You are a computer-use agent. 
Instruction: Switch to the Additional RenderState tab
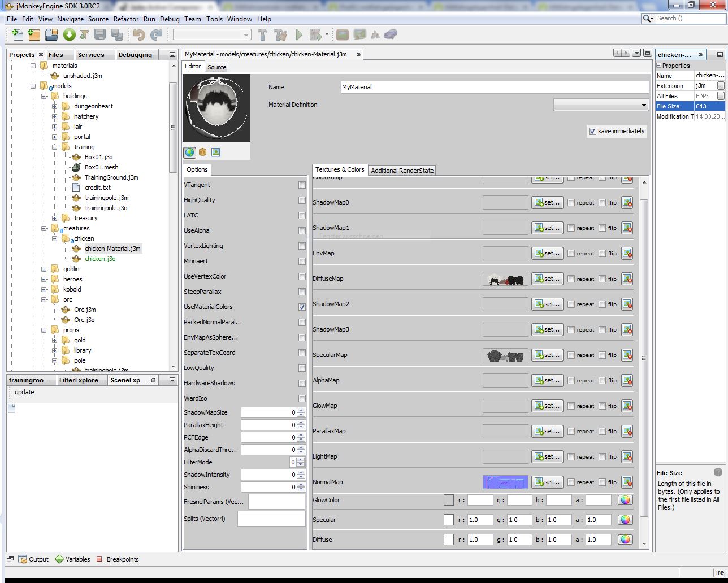pyautogui.click(x=402, y=171)
